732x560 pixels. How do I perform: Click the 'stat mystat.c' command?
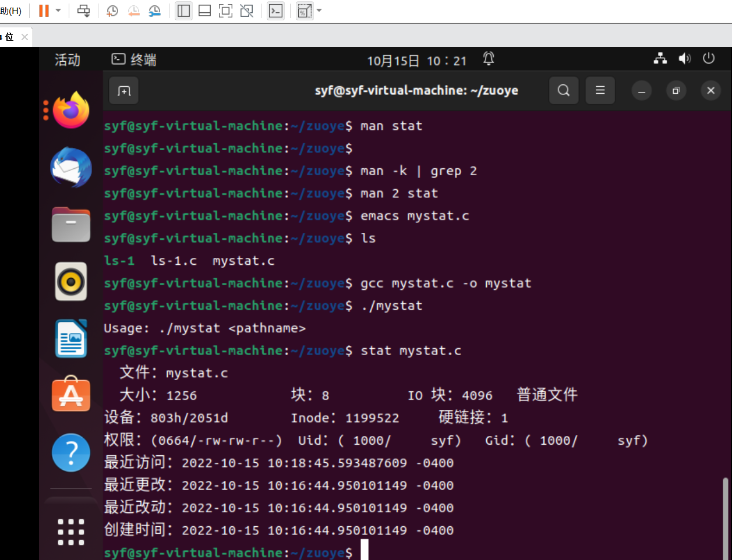click(411, 350)
